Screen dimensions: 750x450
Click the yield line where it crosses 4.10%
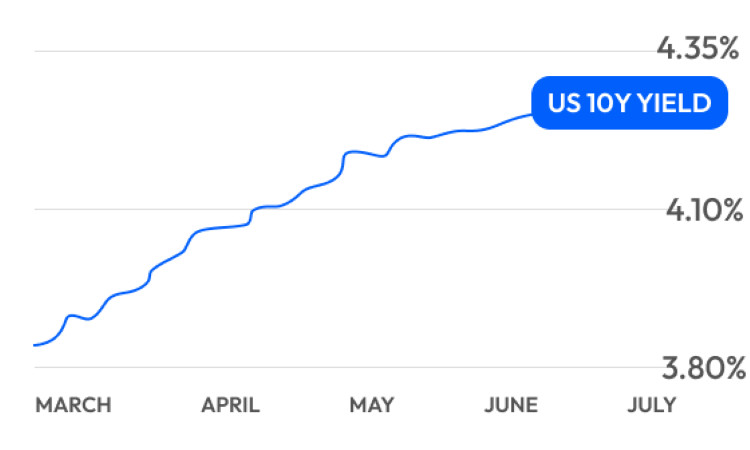click(252, 211)
